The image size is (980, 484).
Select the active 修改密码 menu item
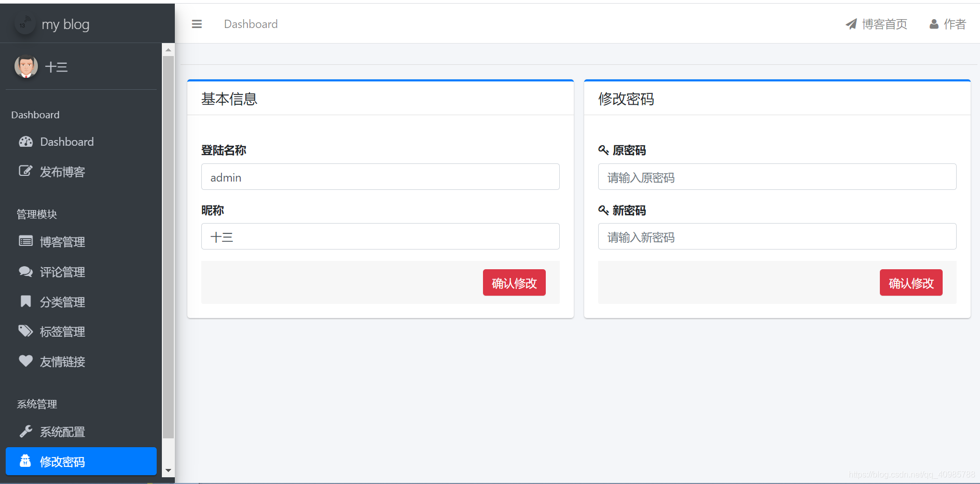tap(81, 461)
